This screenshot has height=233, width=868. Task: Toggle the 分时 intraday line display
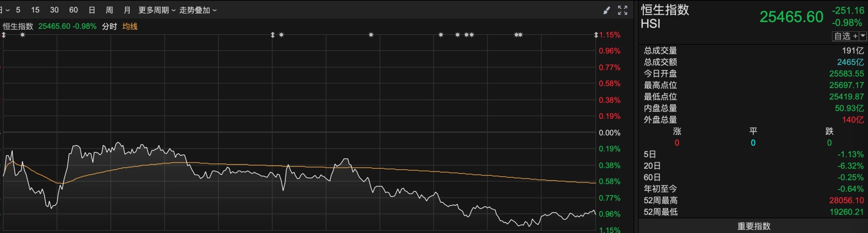point(109,26)
